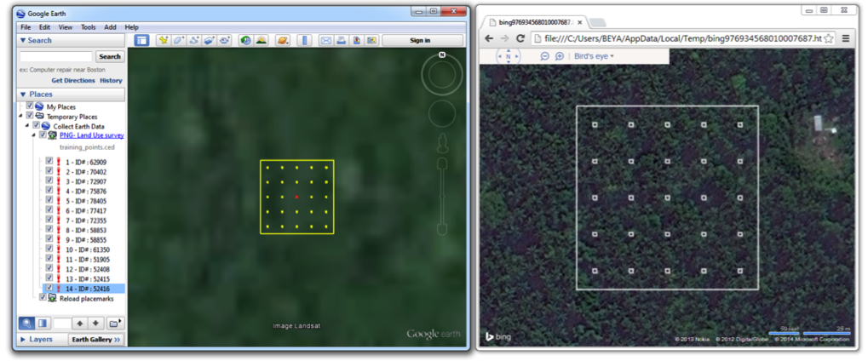The height and width of the screenshot is (361, 868).
Task: Uncheck the checkbox for 1 - ID#: 62909
Action: pyautogui.click(x=49, y=163)
